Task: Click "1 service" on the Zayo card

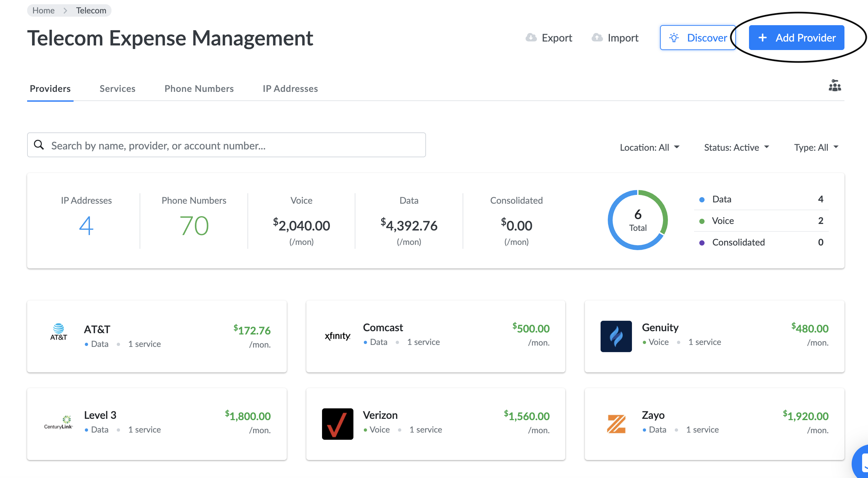Action: pyautogui.click(x=702, y=430)
